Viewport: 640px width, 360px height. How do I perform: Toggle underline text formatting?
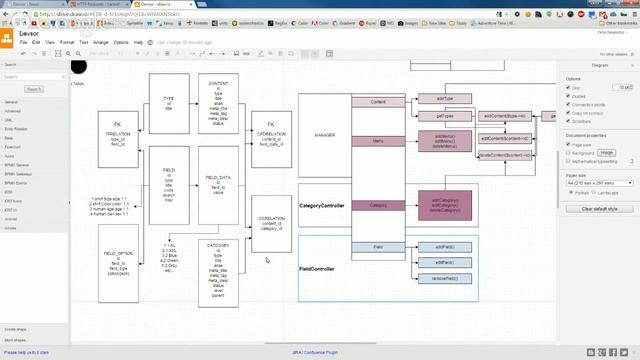[157, 53]
